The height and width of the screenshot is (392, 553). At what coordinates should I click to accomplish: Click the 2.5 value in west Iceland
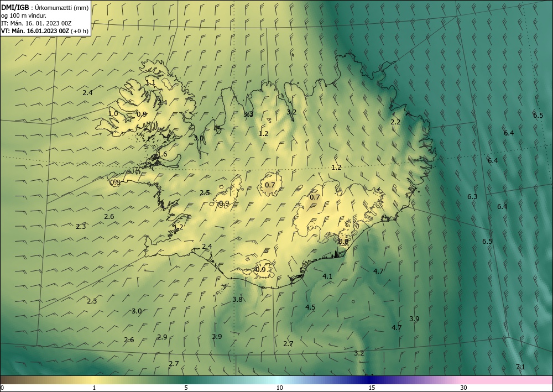coord(205,193)
